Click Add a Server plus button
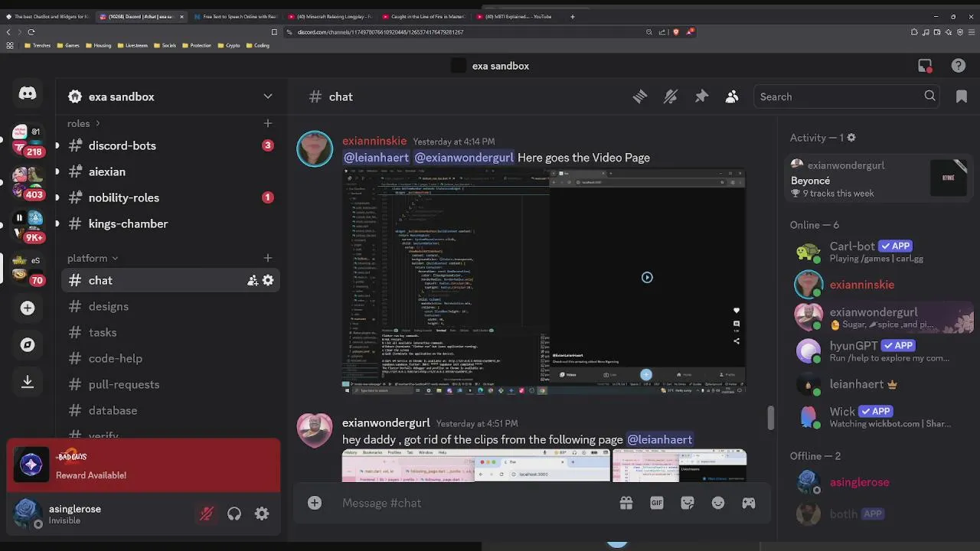Image resolution: width=980 pixels, height=551 pixels. (28, 308)
